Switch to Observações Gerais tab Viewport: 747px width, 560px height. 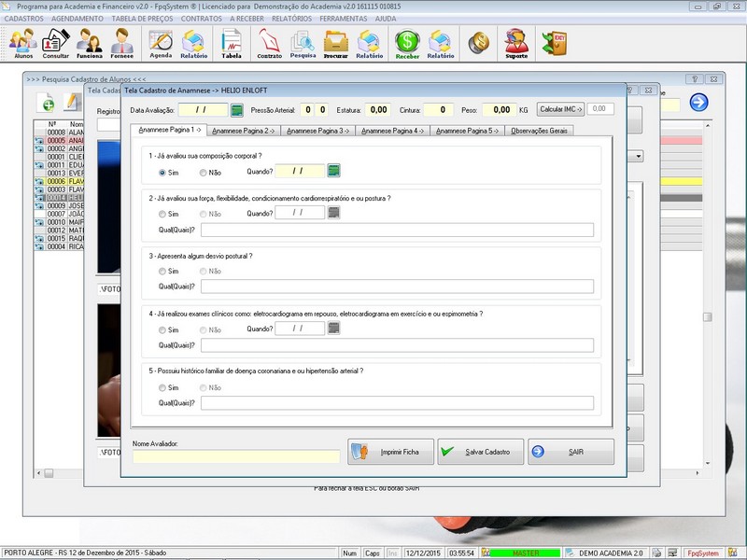click(x=539, y=131)
